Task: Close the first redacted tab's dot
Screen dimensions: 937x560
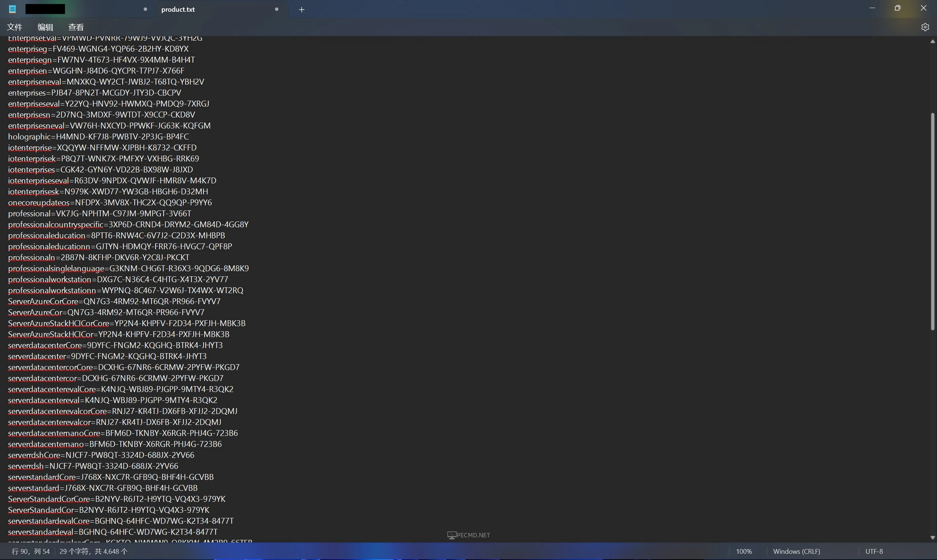Action: [x=145, y=9]
